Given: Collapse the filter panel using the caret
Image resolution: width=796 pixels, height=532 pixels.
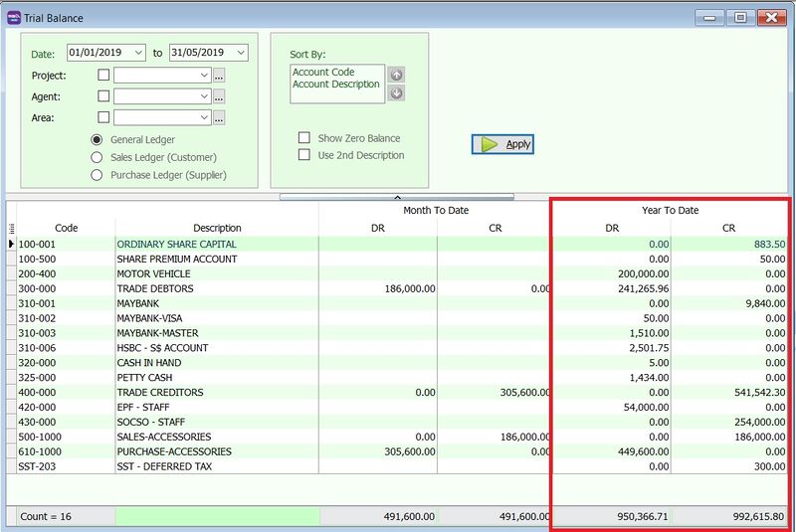Looking at the screenshot, I should click(x=397, y=197).
